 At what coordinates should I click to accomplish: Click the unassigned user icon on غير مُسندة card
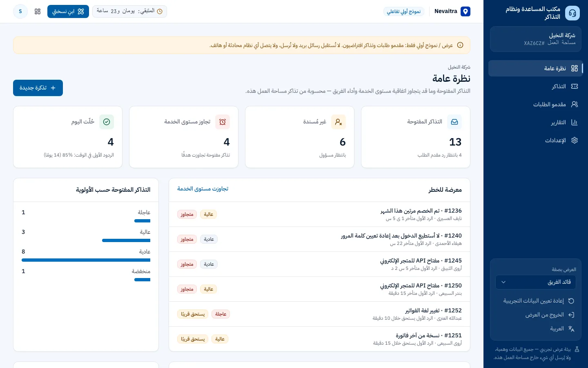tap(339, 122)
